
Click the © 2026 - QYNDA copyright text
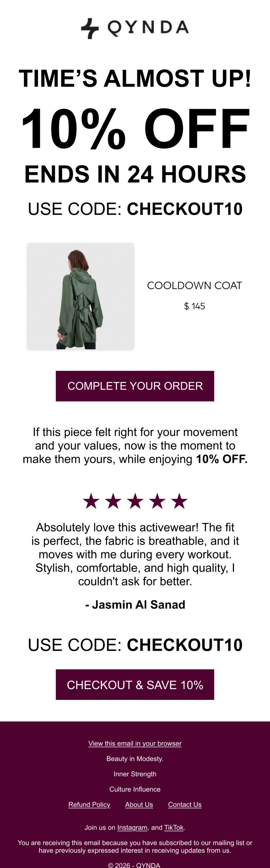(134, 865)
